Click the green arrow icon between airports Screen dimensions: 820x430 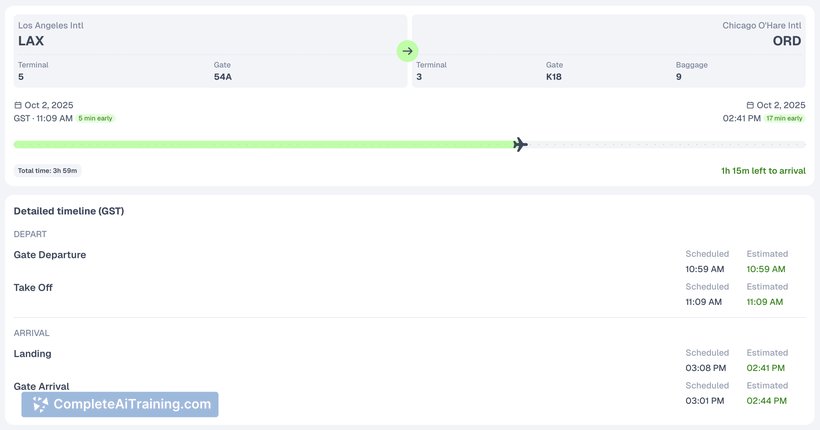(x=407, y=51)
